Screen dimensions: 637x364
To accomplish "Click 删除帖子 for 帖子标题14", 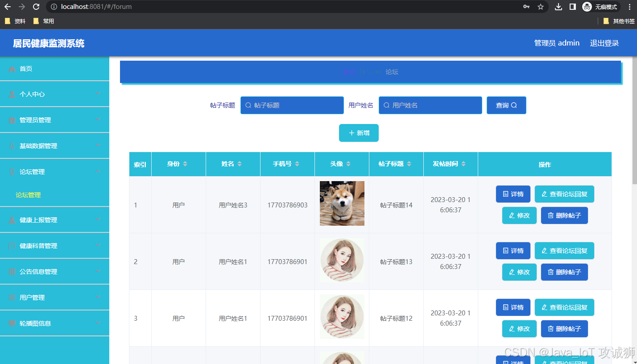I will 564,215.
